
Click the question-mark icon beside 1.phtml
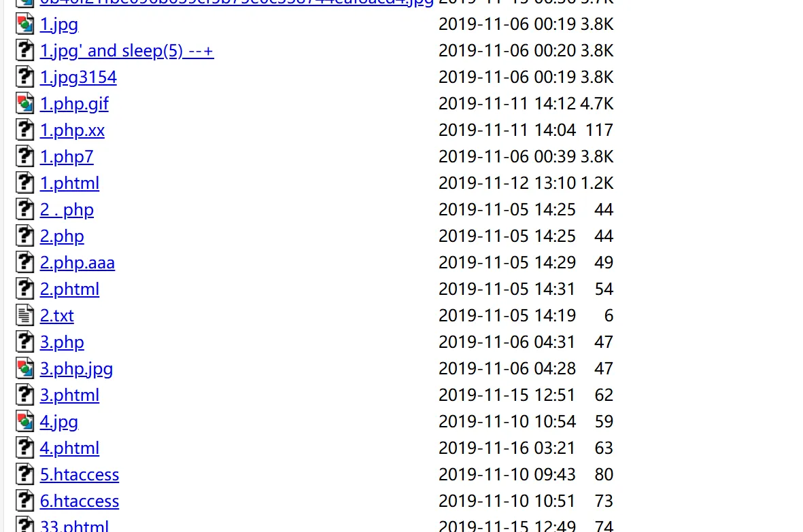tap(24, 183)
